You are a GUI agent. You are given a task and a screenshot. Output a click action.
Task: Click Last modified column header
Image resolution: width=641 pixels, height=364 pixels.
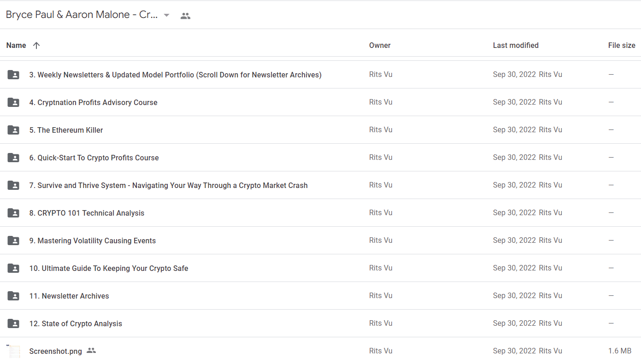[516, 45]
